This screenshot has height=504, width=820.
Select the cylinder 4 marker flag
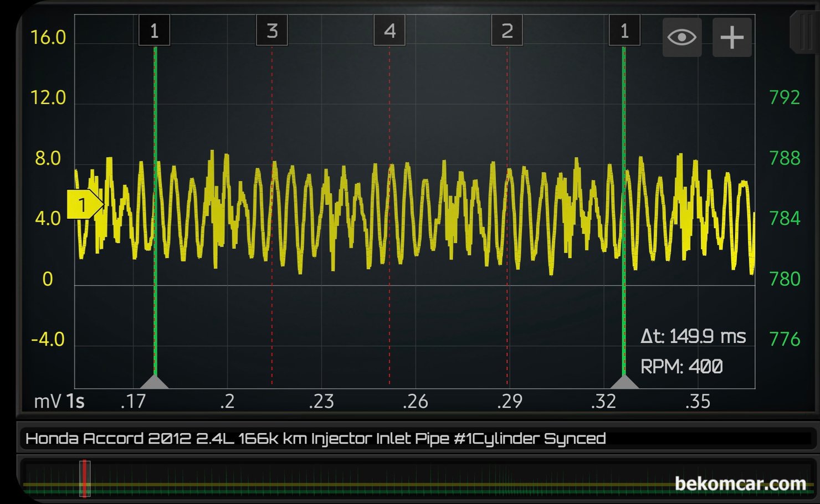[389, 31]
